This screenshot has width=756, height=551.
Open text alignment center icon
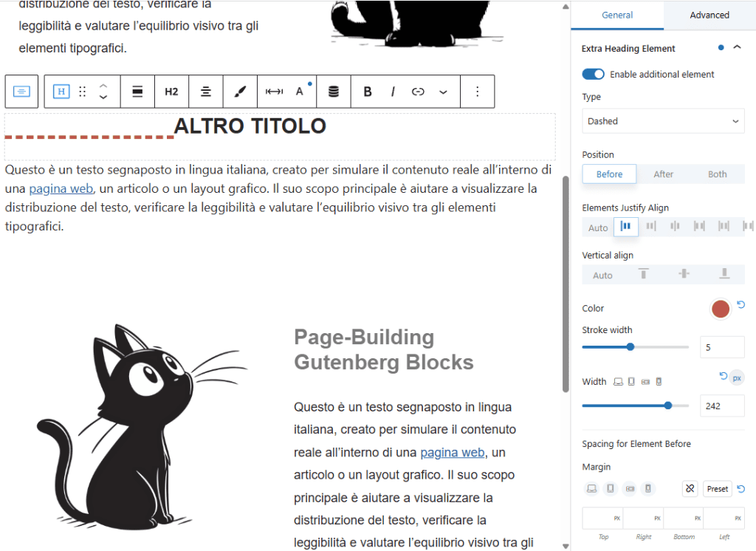tap(206, 91)
